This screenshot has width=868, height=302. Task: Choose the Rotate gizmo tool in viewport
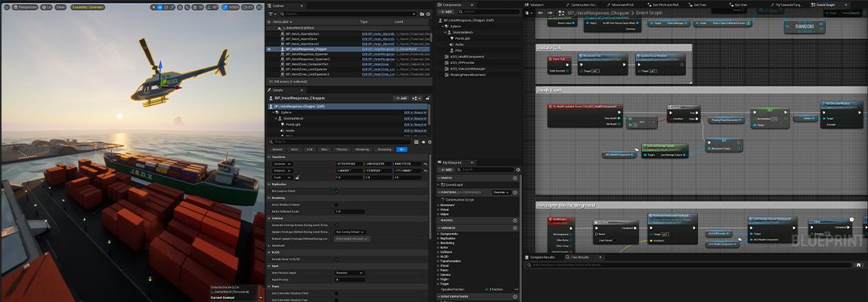166,8
